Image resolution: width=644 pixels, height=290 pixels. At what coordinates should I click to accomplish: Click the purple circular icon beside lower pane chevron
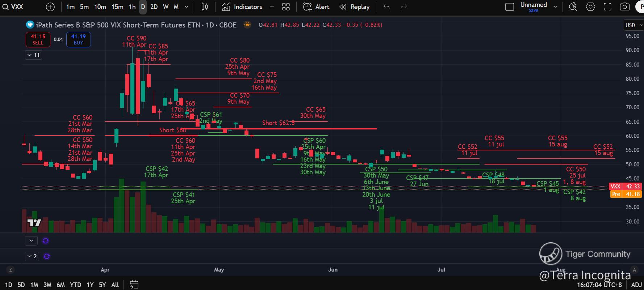46,241
